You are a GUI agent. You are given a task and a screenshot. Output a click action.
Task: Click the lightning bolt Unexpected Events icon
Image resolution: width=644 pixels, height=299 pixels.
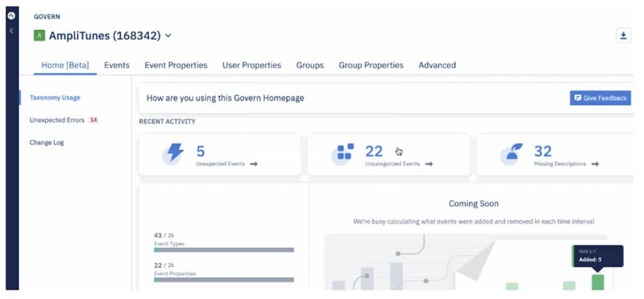(x=172, y=154)
